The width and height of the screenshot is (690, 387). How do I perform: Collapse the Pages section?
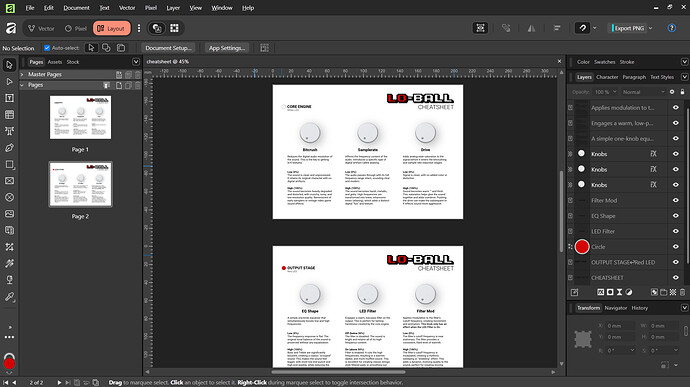coord(22,85)
